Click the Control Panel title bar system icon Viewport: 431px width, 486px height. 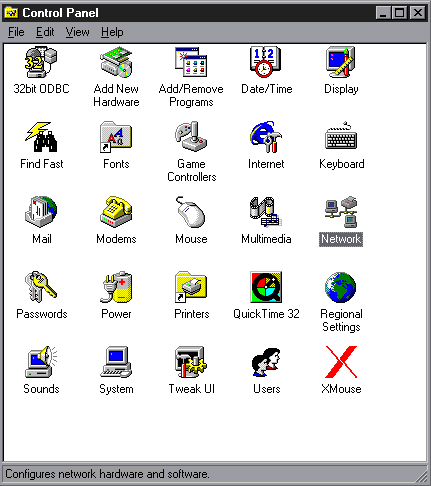[11, 13]
